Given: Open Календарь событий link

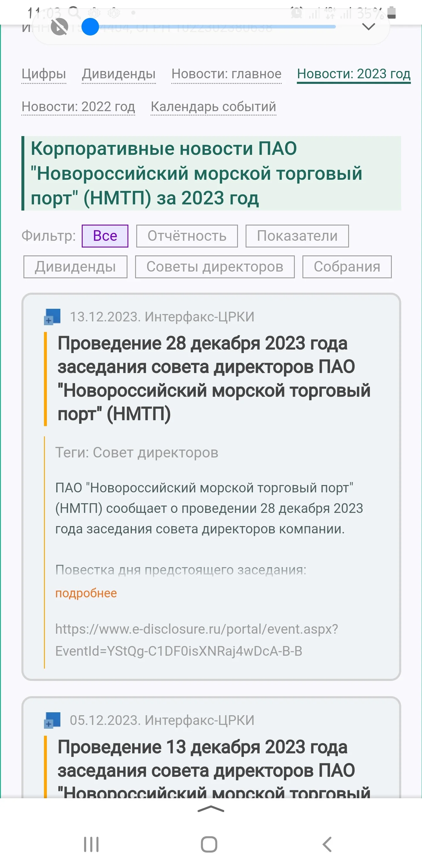Looking at the screenshot, I should click(214, 107).
